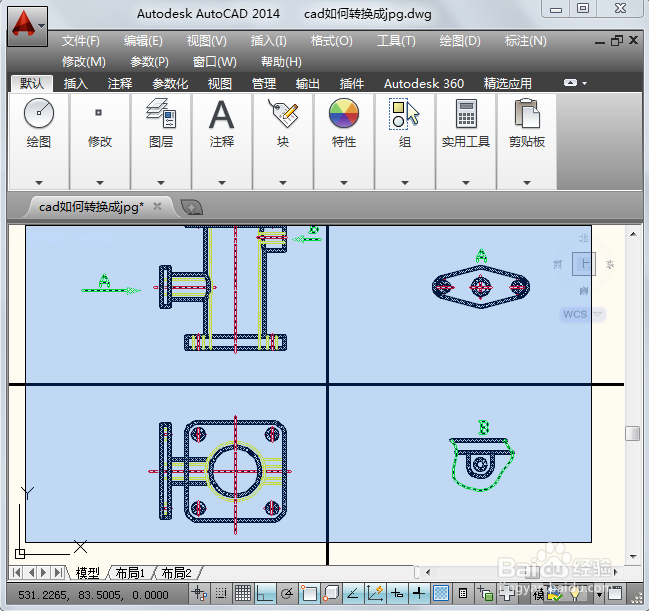Click the first layout tab navigation arrow
This screenshot has height=611, width=649.
click(x=17, y=573)
